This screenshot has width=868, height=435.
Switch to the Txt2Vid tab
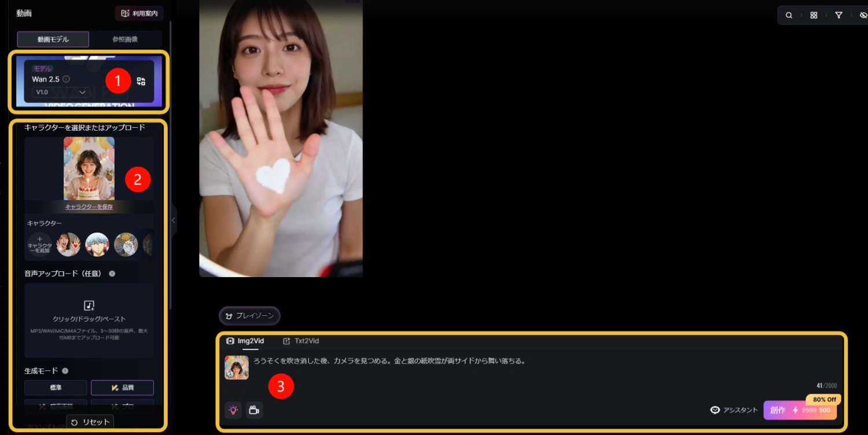(301, 341)
